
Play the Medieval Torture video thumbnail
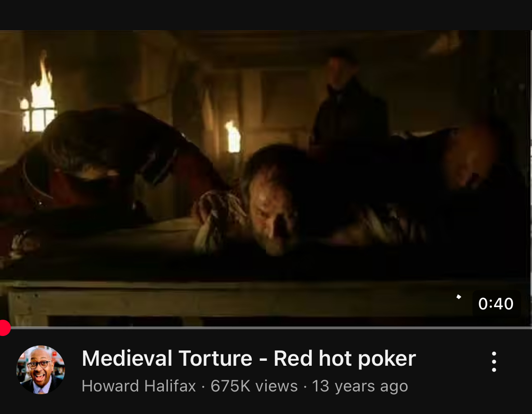[266, 178]
